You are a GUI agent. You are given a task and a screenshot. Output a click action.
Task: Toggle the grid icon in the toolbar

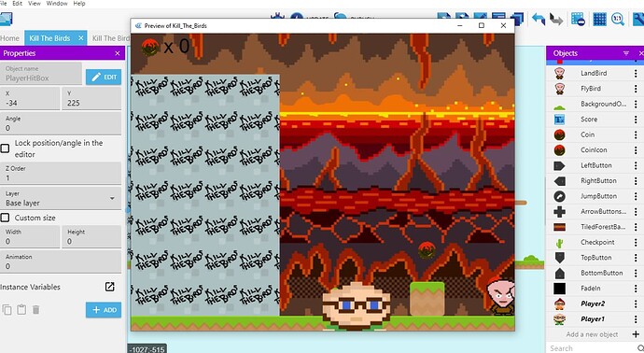(x=599, y=19)
